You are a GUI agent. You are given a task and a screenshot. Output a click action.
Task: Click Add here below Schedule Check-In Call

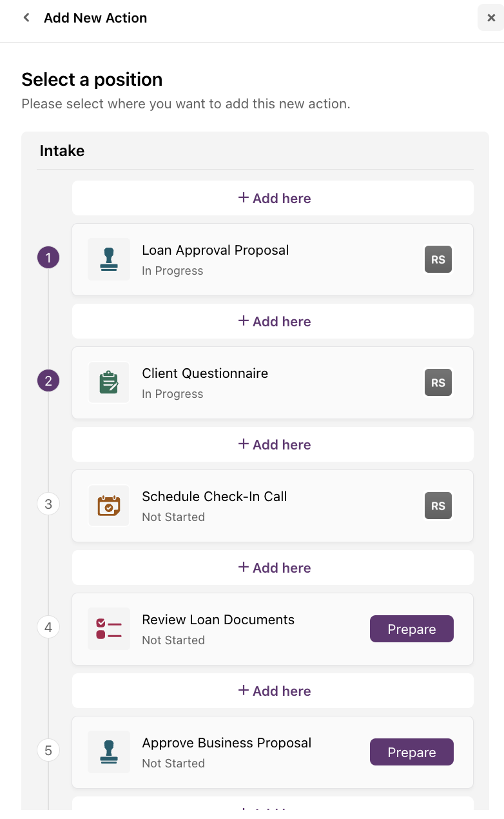click(x=273, y=567)
